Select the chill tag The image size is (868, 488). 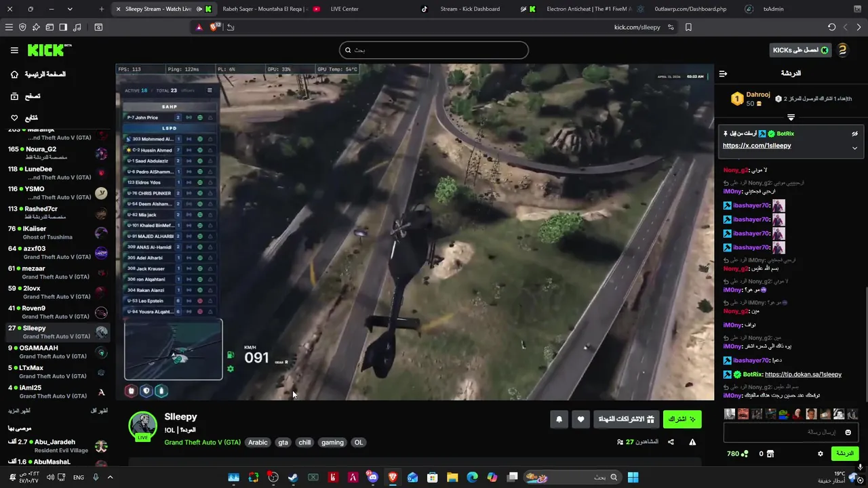[x=304, y=443]
